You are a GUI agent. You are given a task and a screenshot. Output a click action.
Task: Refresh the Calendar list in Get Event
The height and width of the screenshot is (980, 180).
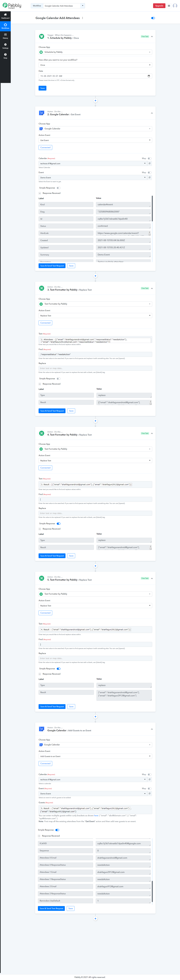coord(150,164)
